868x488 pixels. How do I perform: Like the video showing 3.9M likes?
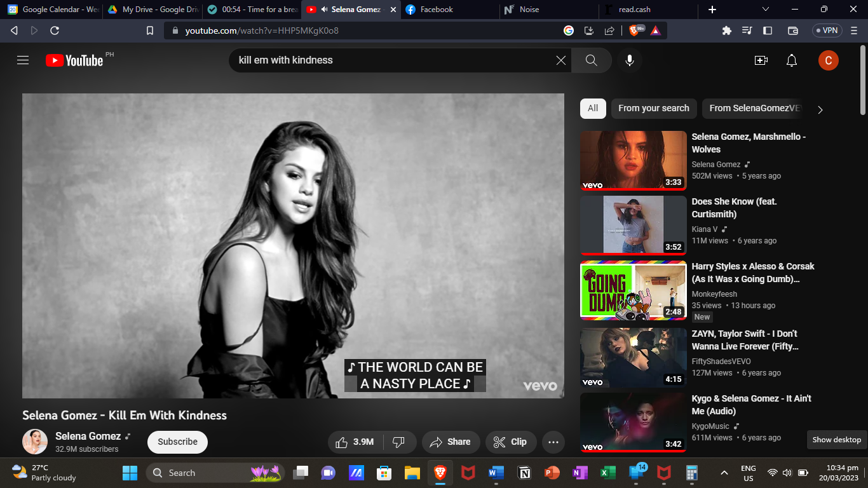[x=356, y=442]
